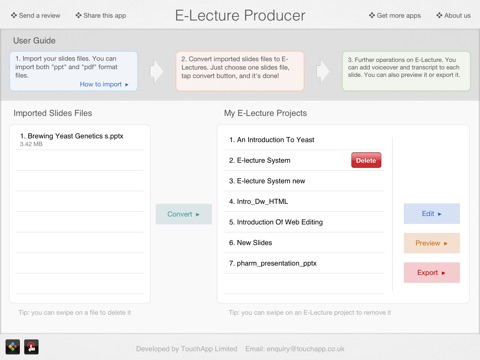Select pharm_presentation_pptx project
Image resolution: width=480 pixels, height=360 pixels.
[304, 263]
